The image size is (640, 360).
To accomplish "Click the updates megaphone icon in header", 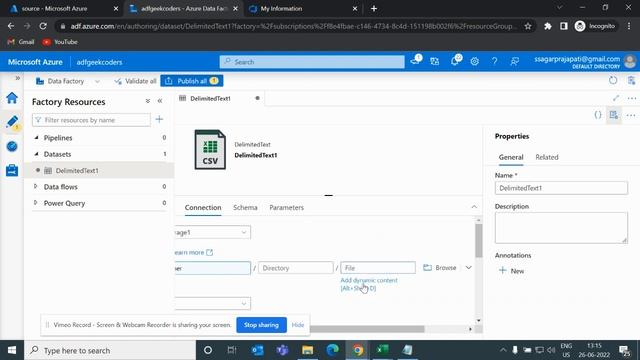I will coord(416,60).
